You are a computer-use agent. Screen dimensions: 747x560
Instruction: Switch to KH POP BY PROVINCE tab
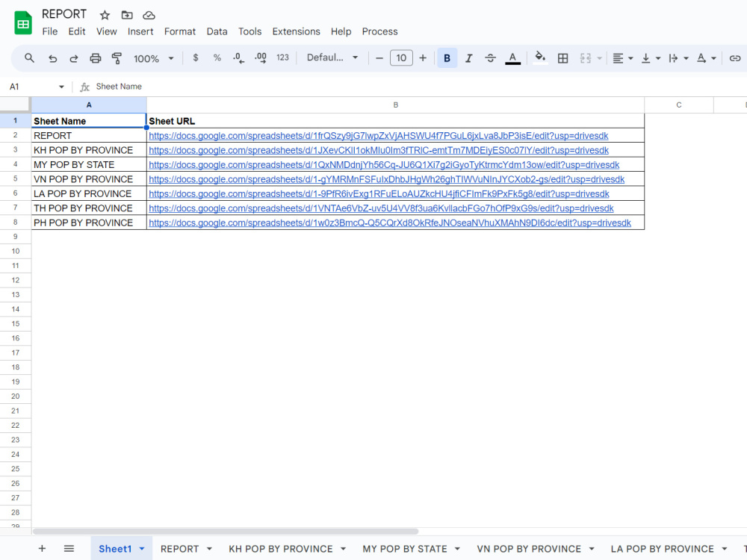click(281, 549)
